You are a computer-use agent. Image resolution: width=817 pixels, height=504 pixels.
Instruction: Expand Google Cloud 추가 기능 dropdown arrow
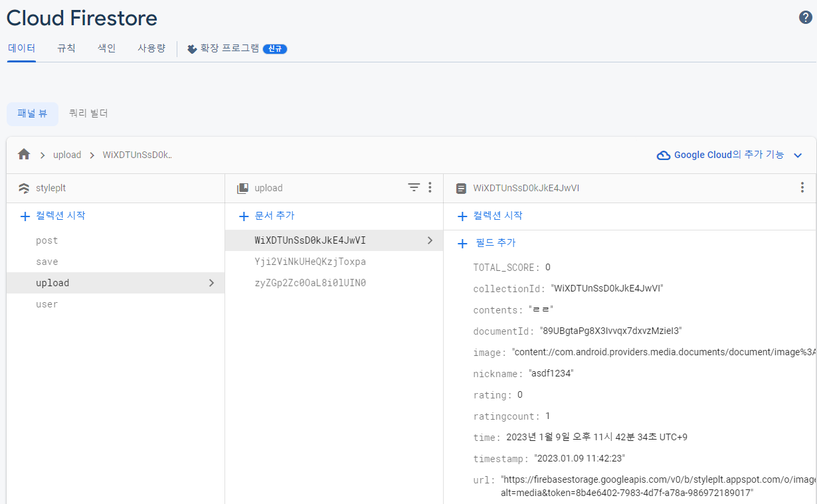[x=798, y=155]
